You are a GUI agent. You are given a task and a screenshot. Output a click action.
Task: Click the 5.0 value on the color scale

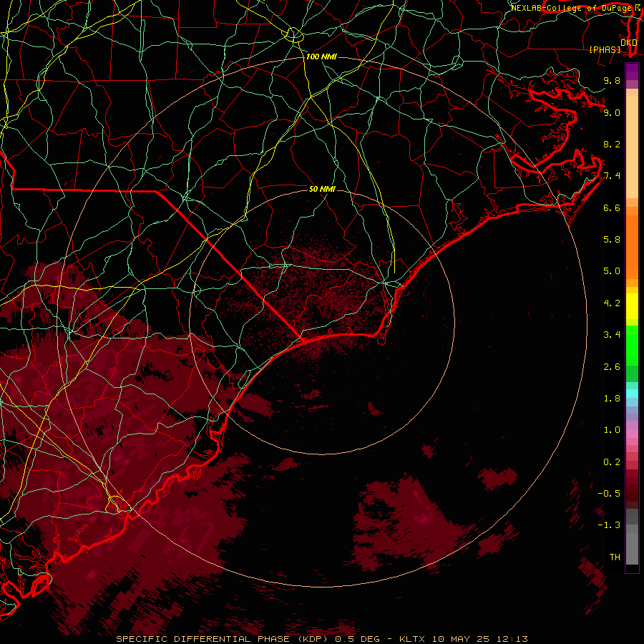pos(612,271)
